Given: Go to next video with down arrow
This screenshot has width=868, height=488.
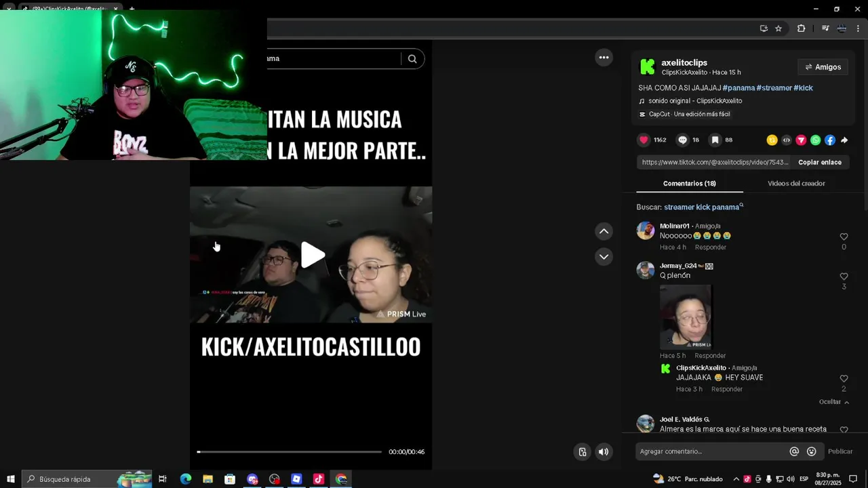Looking at the screenshot, I should pos(604,257).
